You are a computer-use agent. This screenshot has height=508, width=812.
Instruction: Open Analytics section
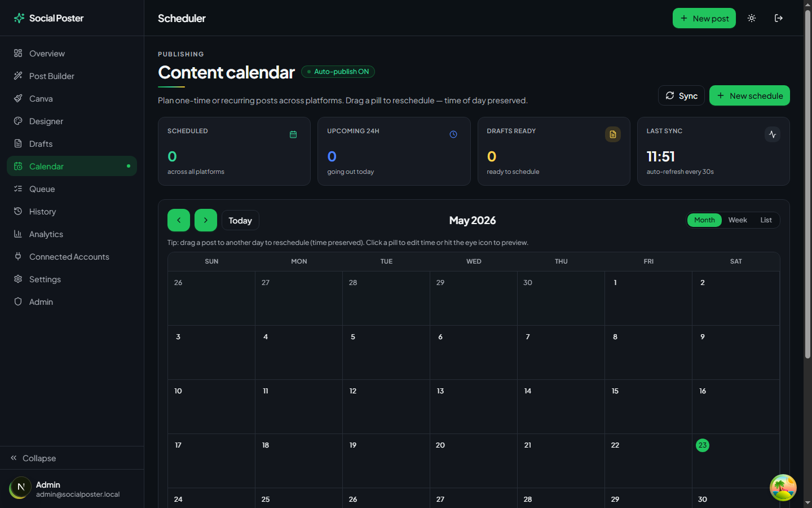pos(72,234)
